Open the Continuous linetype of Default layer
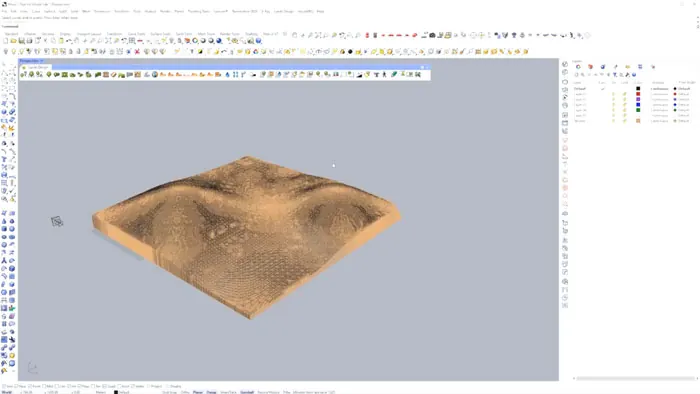 (659, 89)
